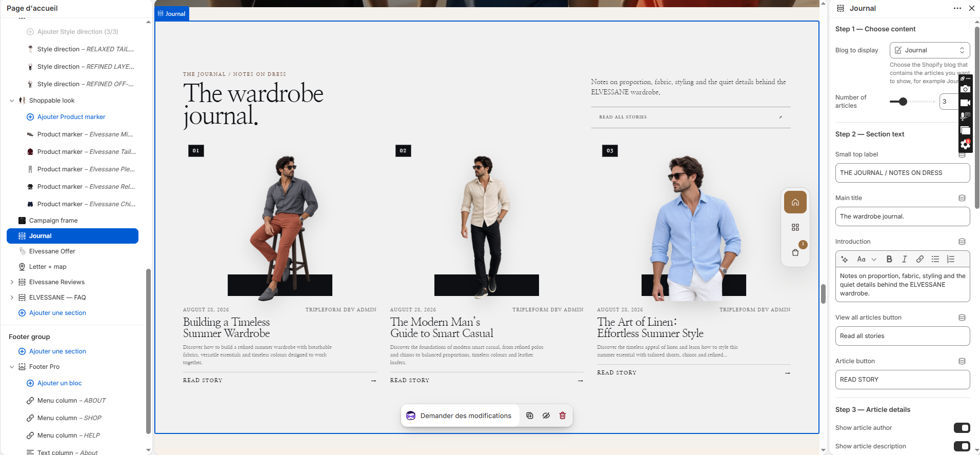Collapse the Shoppable look section
The height and width of the screenshot is (455, 980).
[x=12, y=101]
